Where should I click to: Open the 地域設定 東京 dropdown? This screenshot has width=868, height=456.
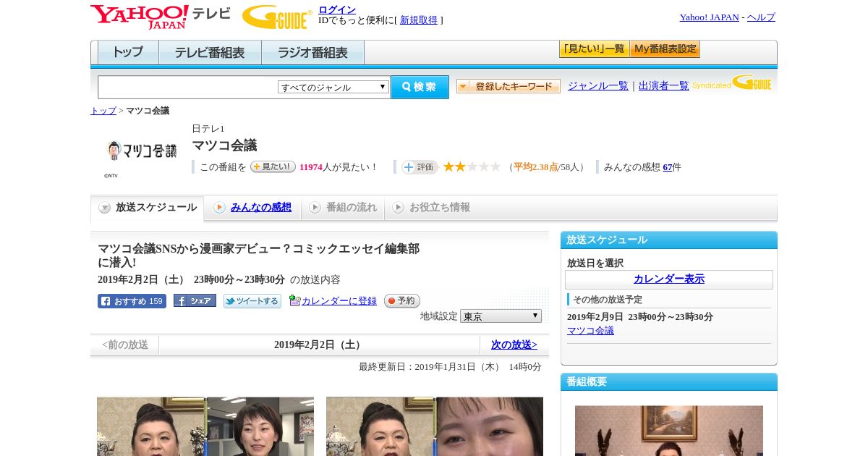pos(501,316)
